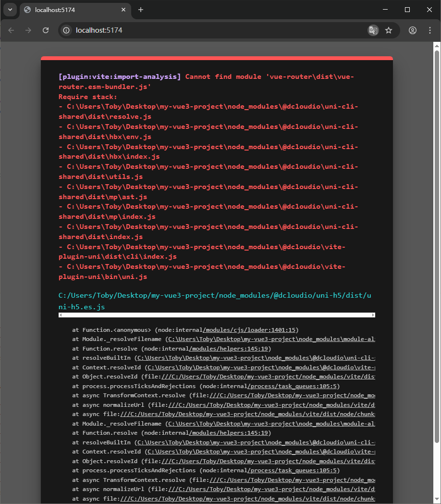Bookmark this page with the star icon
This screenshot has height=504, width=441.
[x=389, y=30]
